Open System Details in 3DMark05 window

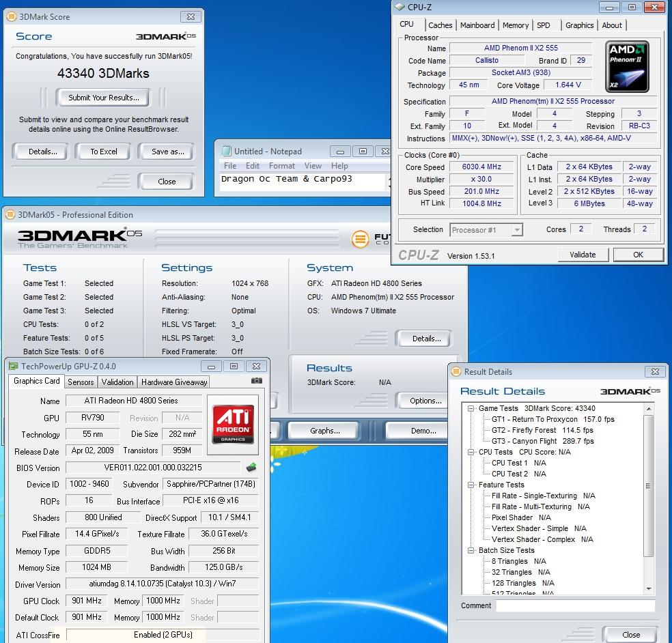point(425,339)
